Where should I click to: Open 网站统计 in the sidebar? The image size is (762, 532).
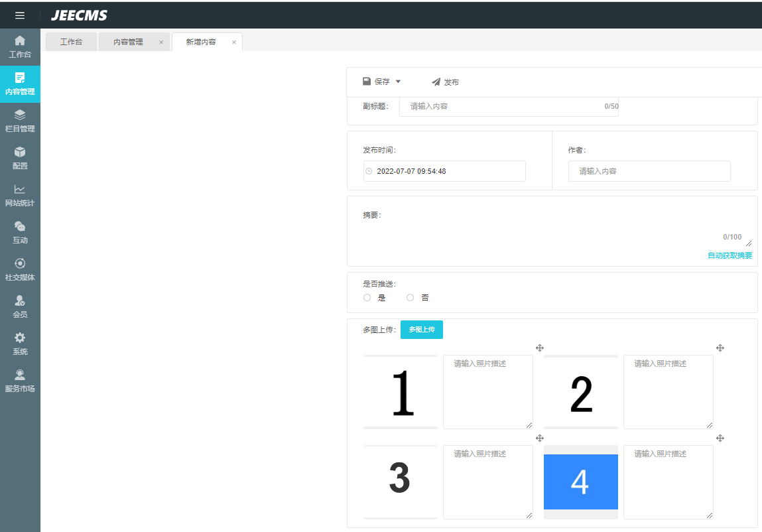[x=20, y=196]
